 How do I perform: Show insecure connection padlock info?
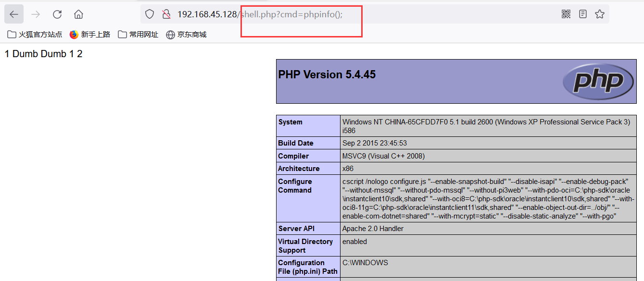tap(166, 14)
